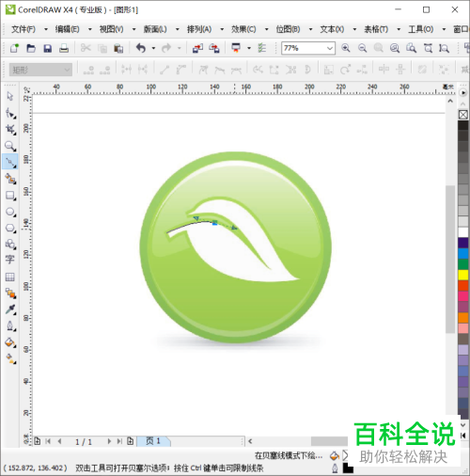The height and width of the screenshot is (476, 470).
Task: Select the Zoom tool in toolbox
Action: (10, 146)
